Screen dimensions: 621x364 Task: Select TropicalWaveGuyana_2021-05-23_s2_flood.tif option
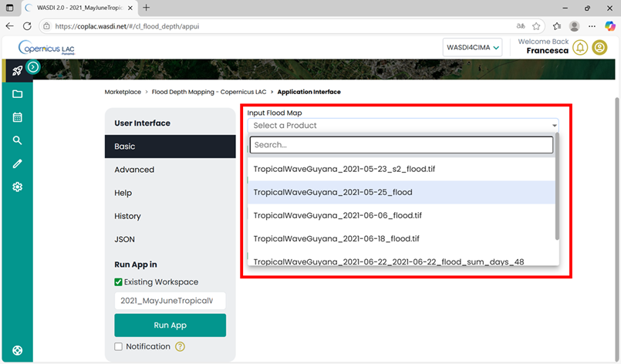[402, 169]
